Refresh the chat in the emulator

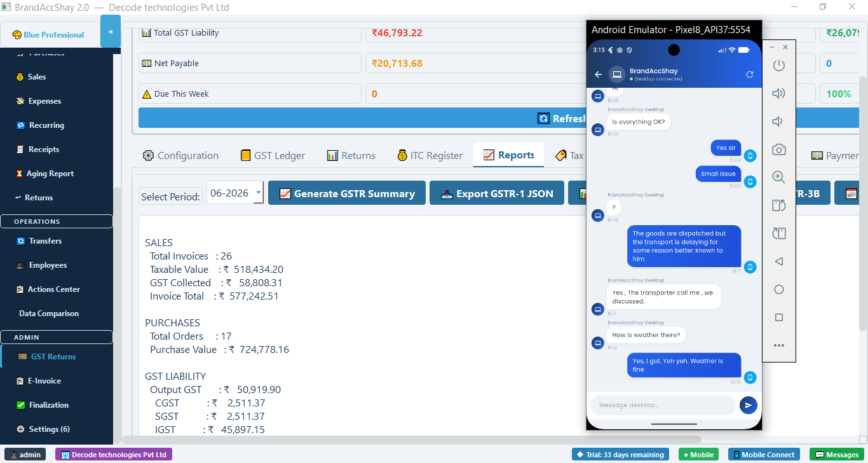point(750,74)
